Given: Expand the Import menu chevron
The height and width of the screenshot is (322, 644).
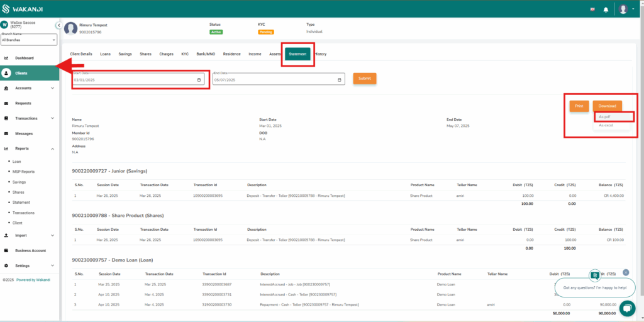Looking at the screenshot, I should coord(53,235).
